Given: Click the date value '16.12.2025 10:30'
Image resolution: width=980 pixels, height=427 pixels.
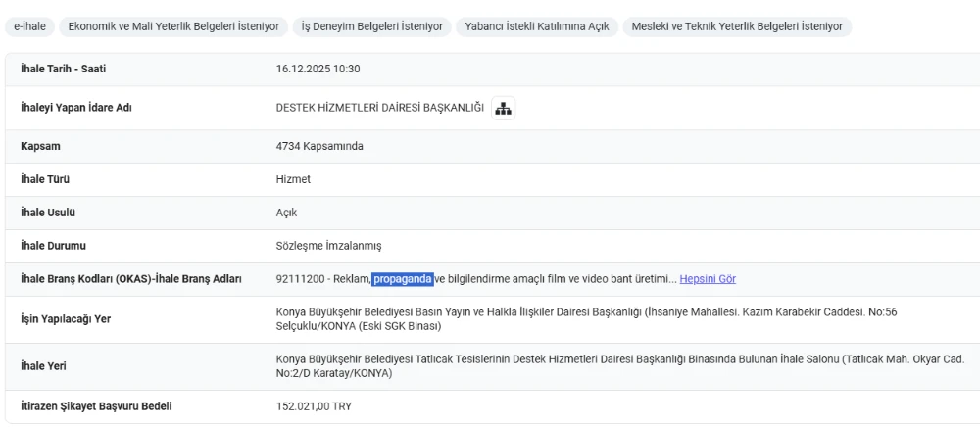Looking at the screenshot, I should coord(318,70).
